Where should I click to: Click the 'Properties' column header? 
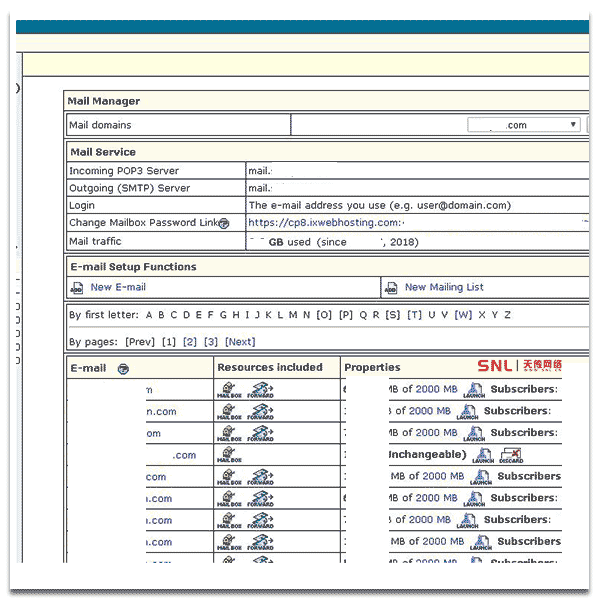[372, 367]
